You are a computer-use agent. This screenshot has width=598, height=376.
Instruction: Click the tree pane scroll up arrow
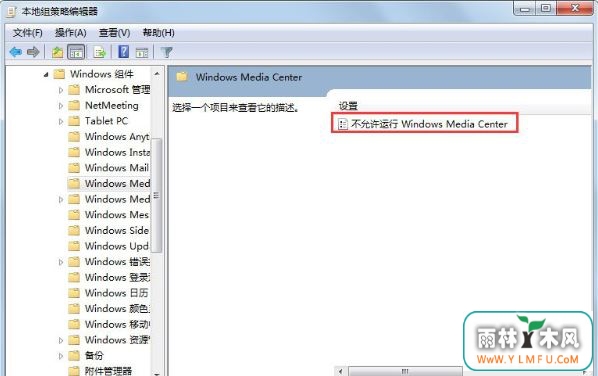click(157, 73)
